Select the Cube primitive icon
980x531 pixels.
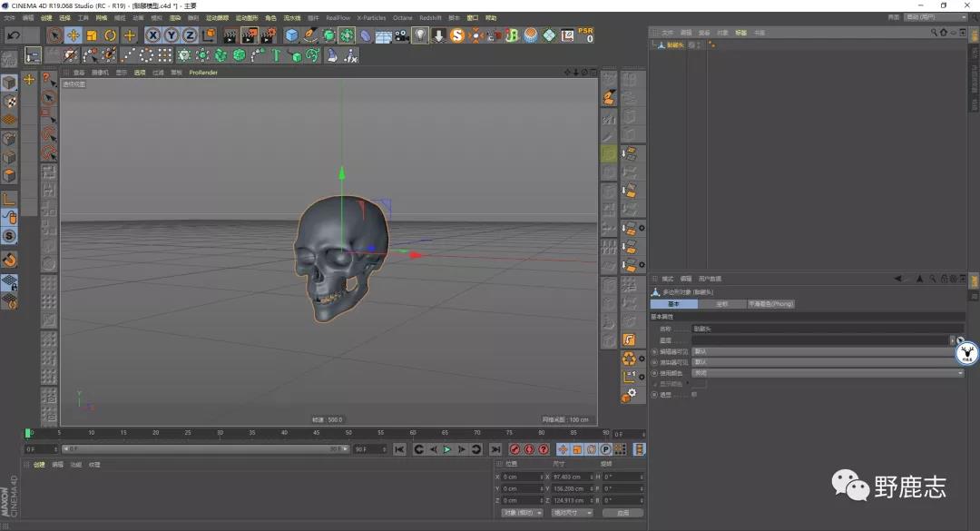coord(290,34)
